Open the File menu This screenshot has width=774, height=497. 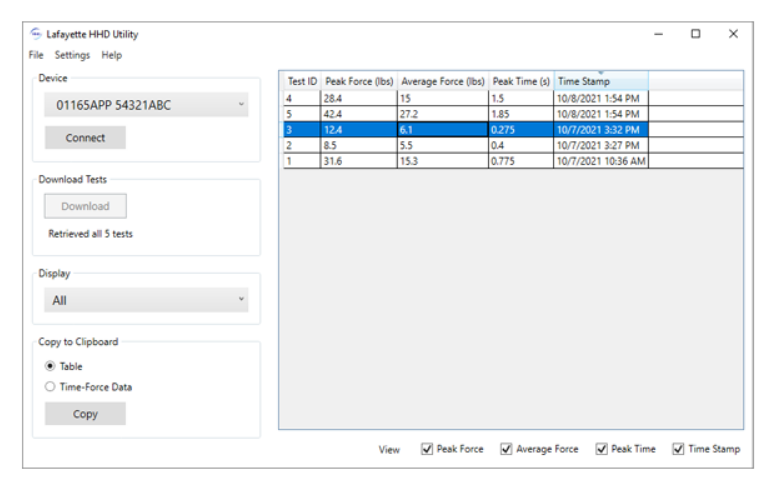tap(36, 55)
